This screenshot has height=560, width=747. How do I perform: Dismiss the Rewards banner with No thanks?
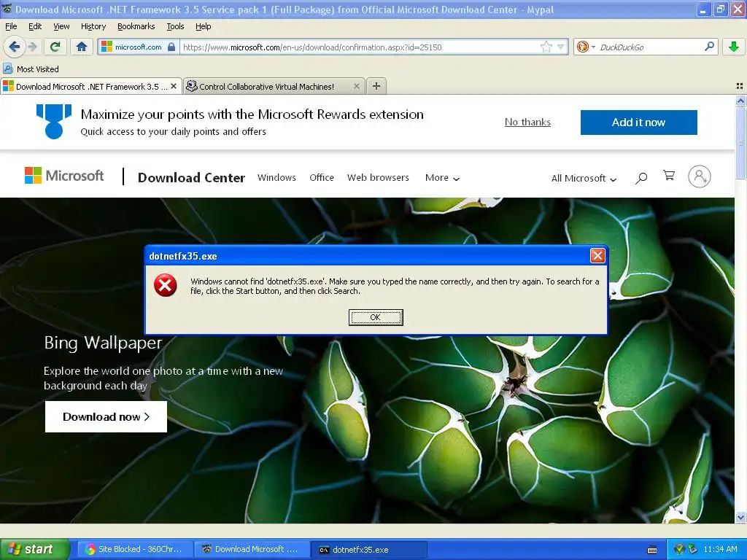[527, 122]
